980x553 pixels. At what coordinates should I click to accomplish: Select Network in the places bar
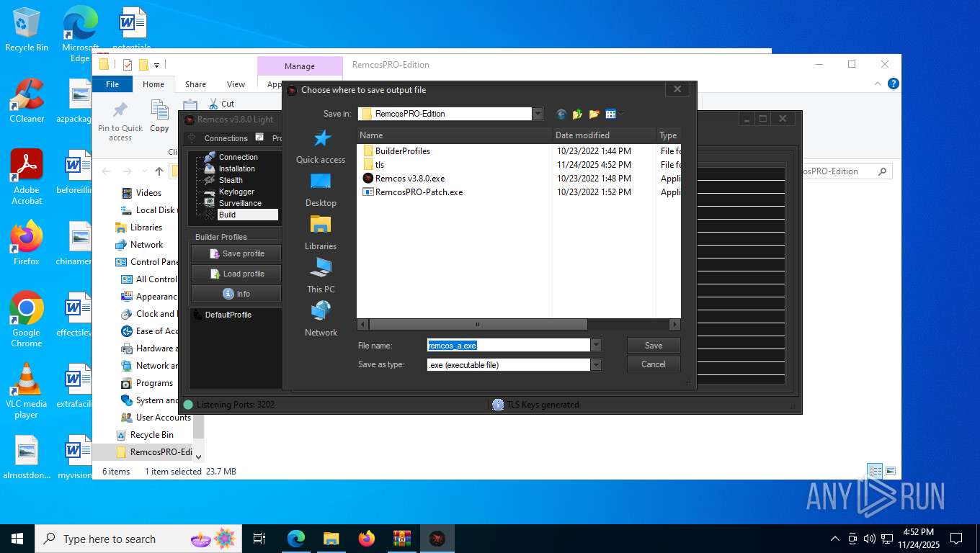pos(321,320)
